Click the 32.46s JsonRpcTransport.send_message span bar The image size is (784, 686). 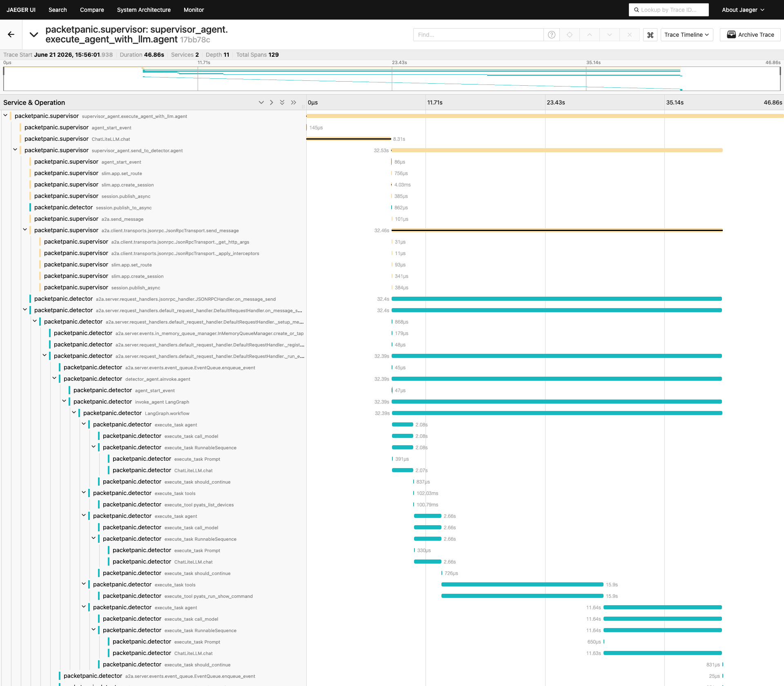pyautogui.click(x=557, y=230)
